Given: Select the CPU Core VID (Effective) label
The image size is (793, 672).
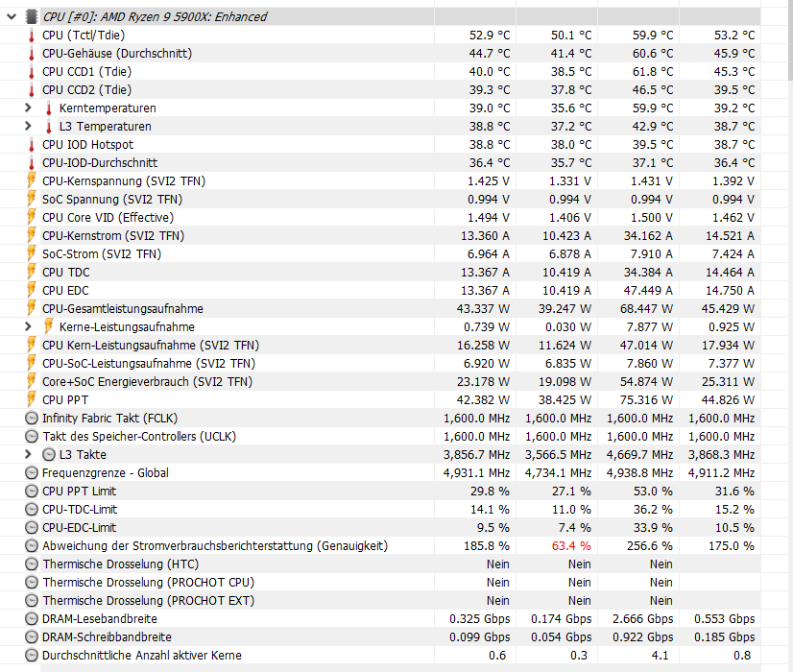Looking at the screenshot, I should coord(108,217).
